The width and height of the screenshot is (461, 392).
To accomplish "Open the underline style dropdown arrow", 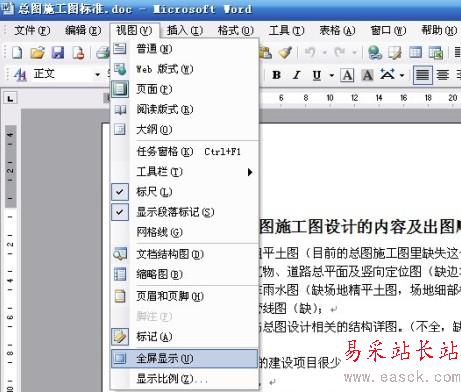I will 332,75.
